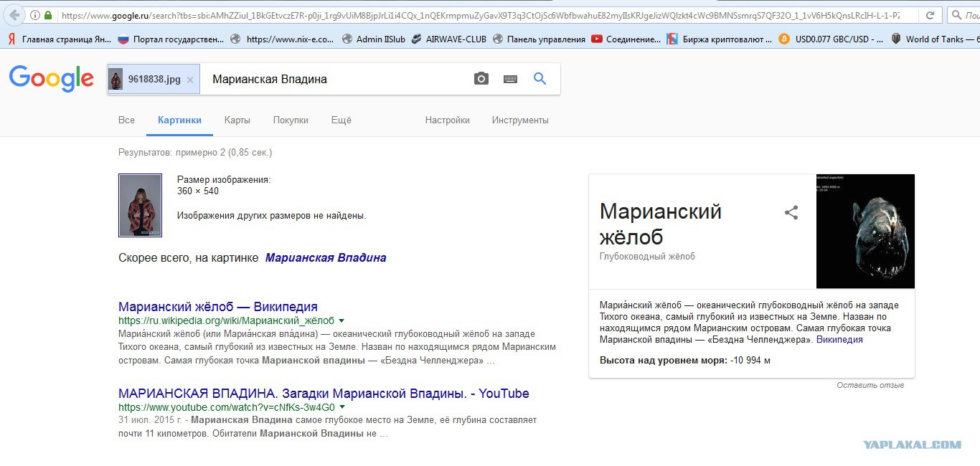This screenshot has height=466, width=980.
Task: Open Марианский жёлоб — Википедия result
Action: [x=218, y=307]
